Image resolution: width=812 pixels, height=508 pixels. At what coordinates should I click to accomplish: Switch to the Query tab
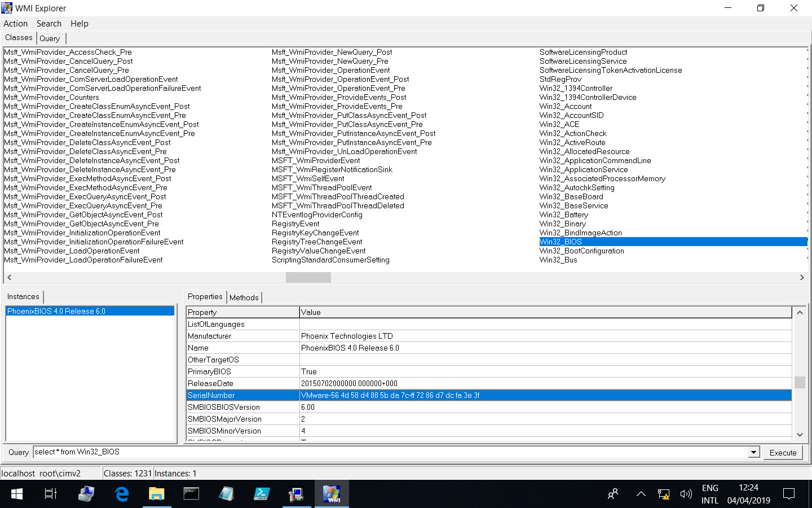50,38
